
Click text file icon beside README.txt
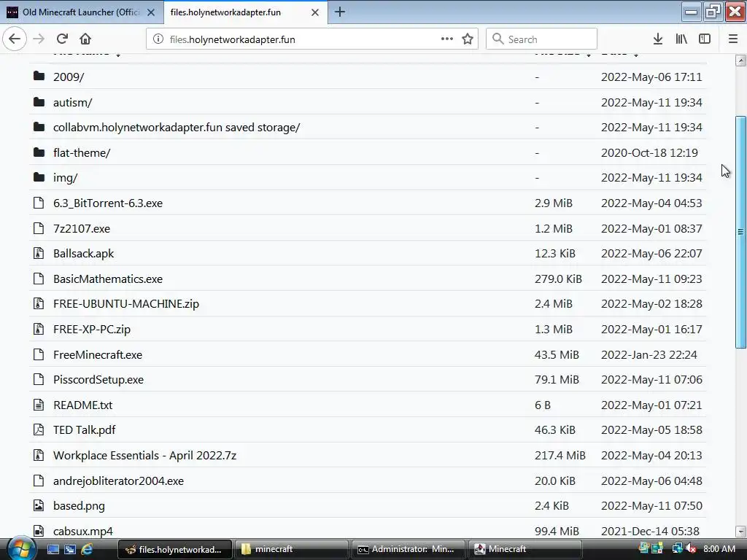pyautogui.click(x=39, y=405)
